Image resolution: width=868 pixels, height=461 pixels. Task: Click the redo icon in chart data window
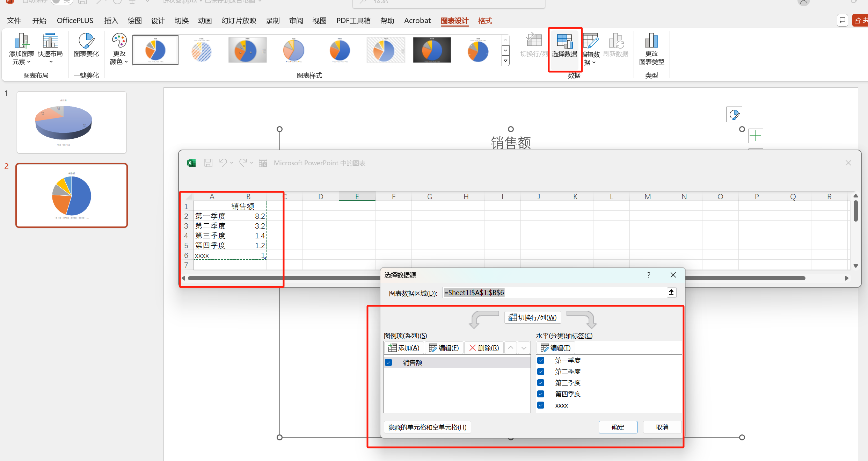pyautogui.click(x=243, y=163)
